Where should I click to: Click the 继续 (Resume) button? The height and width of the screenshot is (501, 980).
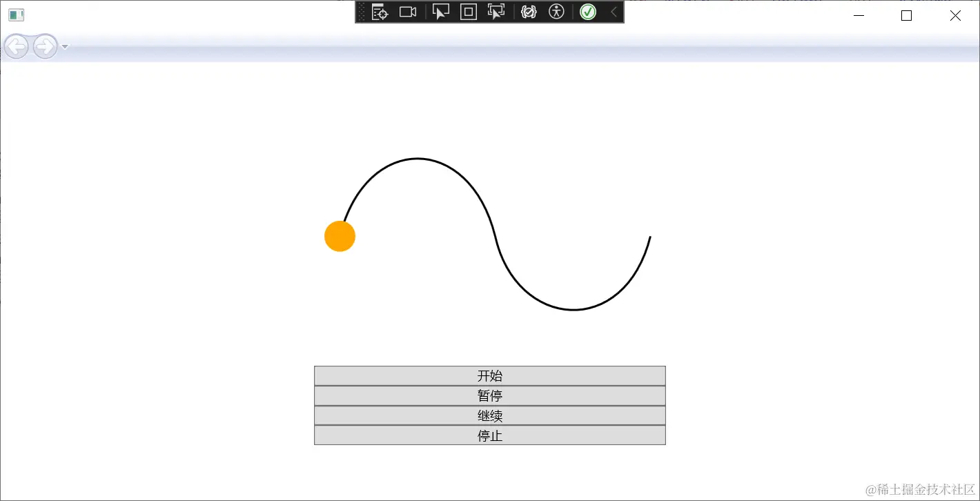coord(490,415)
